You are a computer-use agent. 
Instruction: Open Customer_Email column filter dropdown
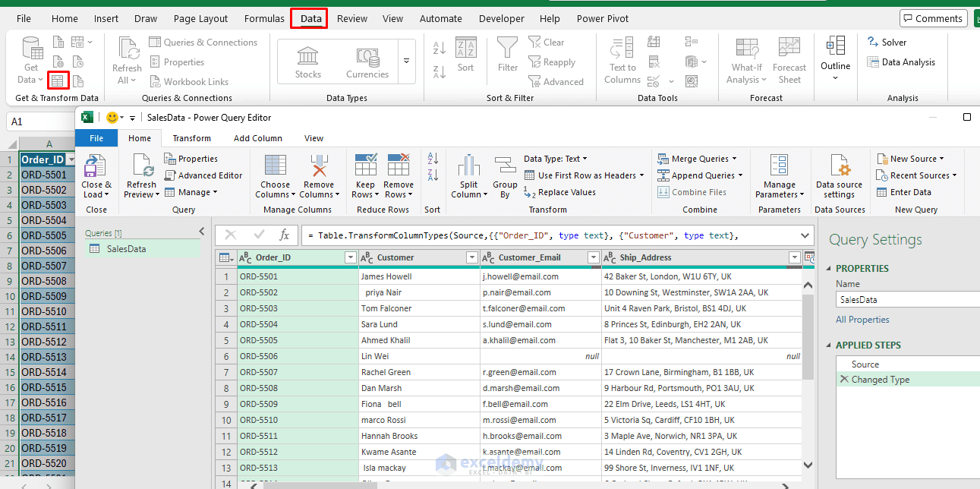594,258
